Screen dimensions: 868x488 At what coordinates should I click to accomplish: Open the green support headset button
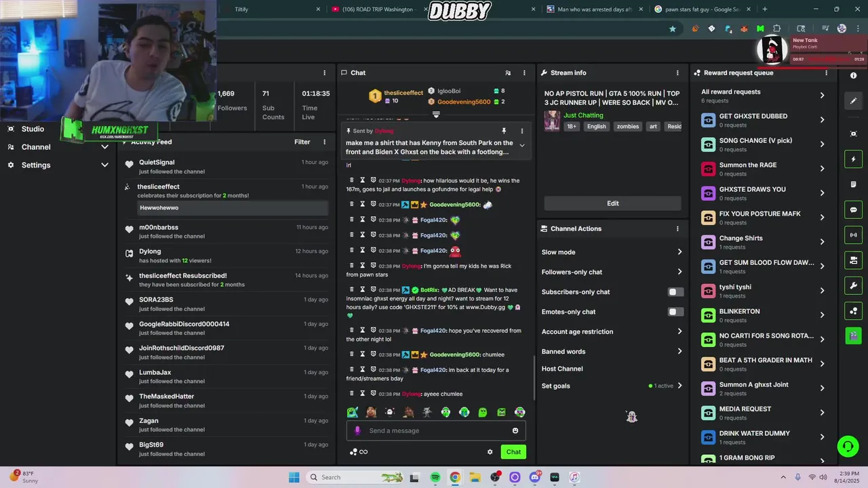[x=847, y=446]
